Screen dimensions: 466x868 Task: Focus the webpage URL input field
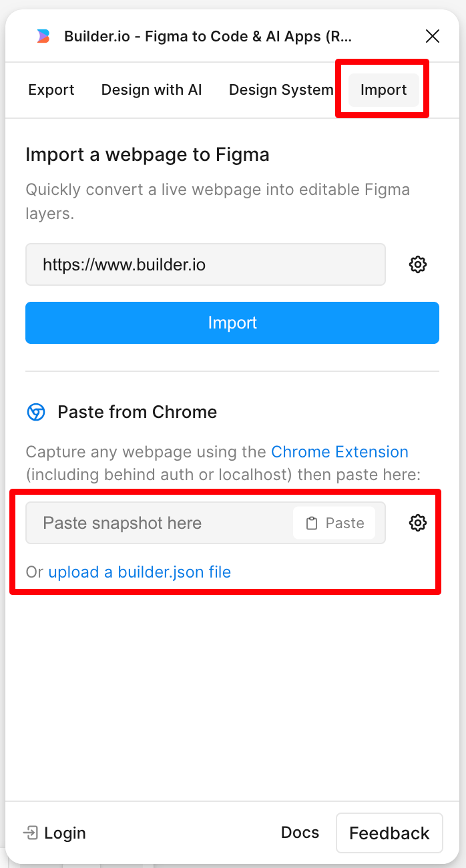205,264
